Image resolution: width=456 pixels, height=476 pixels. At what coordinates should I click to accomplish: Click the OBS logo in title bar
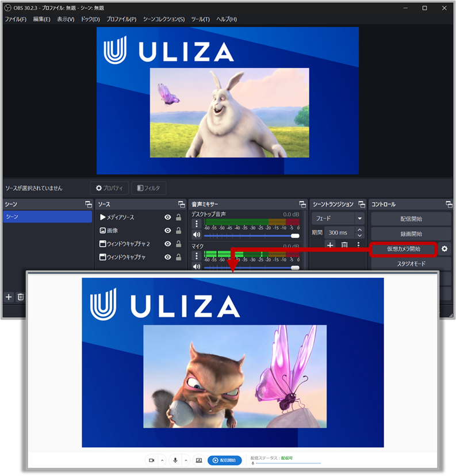pos(8,8)
